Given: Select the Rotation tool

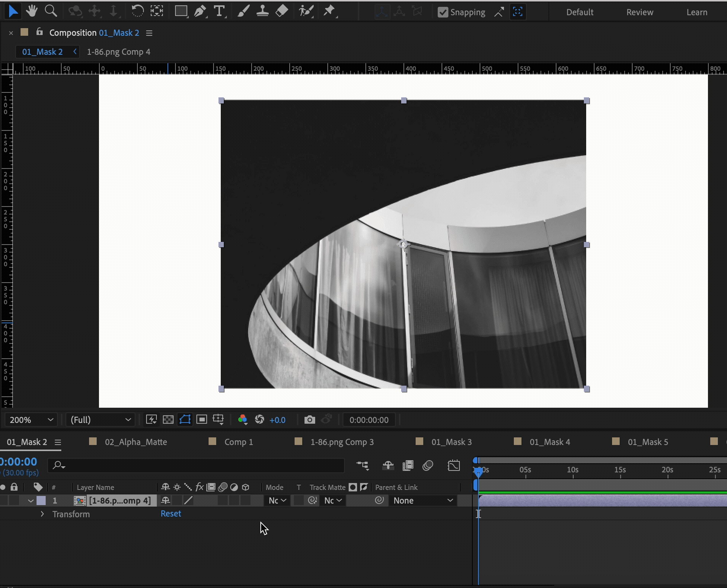Looking at the screenshot, I should pos(137,11).
